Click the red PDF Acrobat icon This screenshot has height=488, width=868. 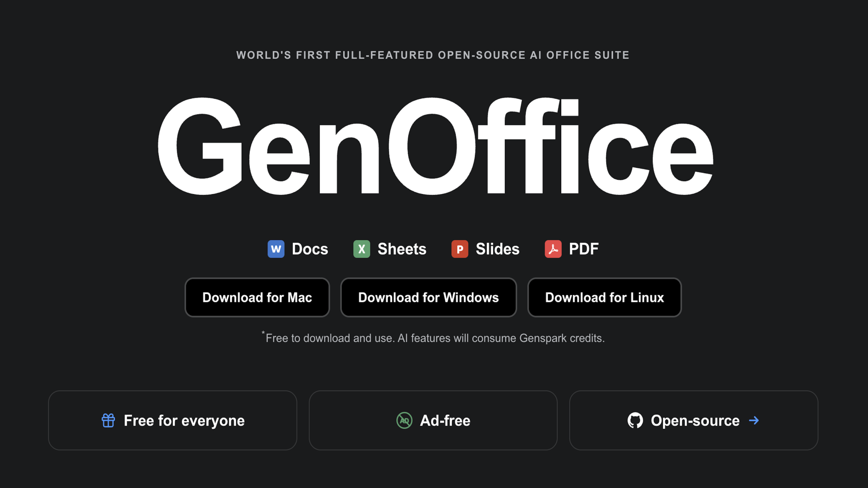point(553,249)
